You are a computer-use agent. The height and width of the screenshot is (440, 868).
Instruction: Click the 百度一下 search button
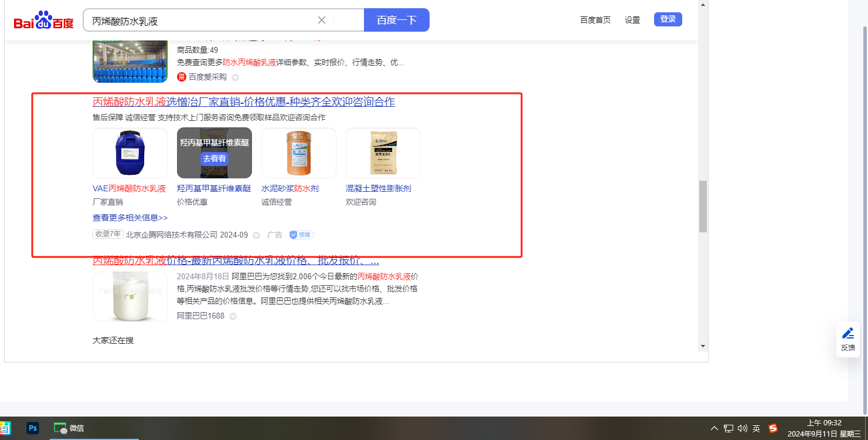pos(397,20)
